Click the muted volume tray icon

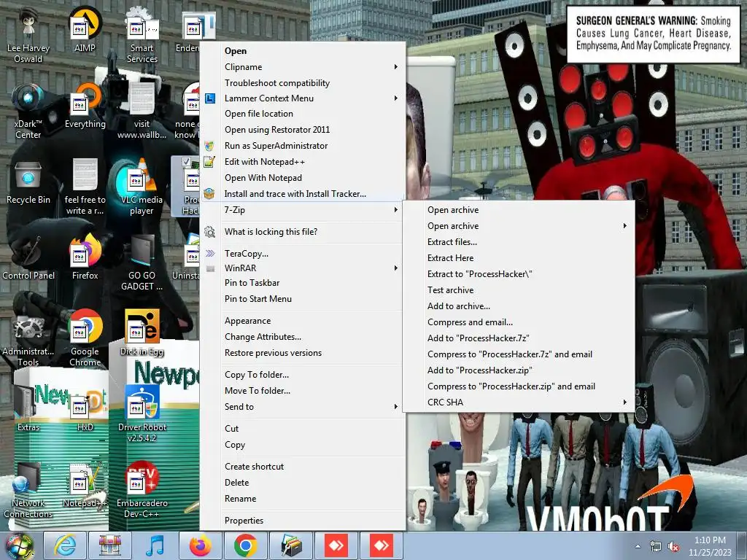tap(673, 547)
